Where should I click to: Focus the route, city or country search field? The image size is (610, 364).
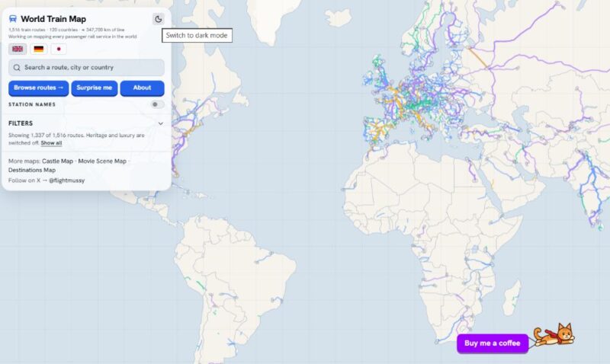coord(86,68)
